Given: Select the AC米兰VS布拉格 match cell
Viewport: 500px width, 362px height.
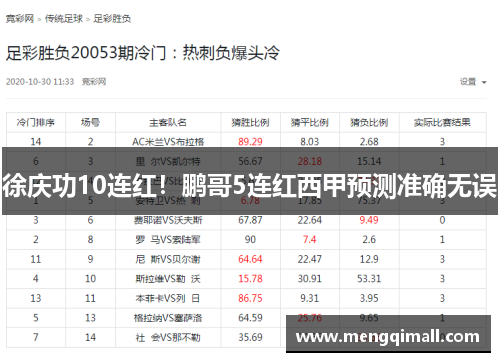Looking at the screenshot, I should [168, 142].
